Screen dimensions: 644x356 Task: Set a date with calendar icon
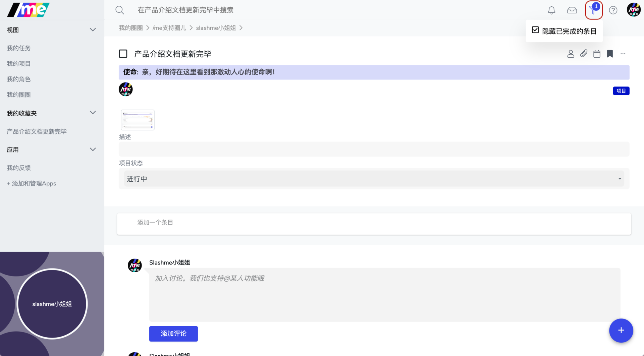(x=597, y=54)
